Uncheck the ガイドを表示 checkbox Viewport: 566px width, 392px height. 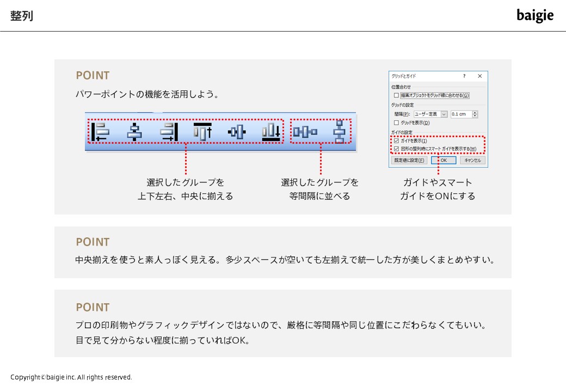pos(396,141)
